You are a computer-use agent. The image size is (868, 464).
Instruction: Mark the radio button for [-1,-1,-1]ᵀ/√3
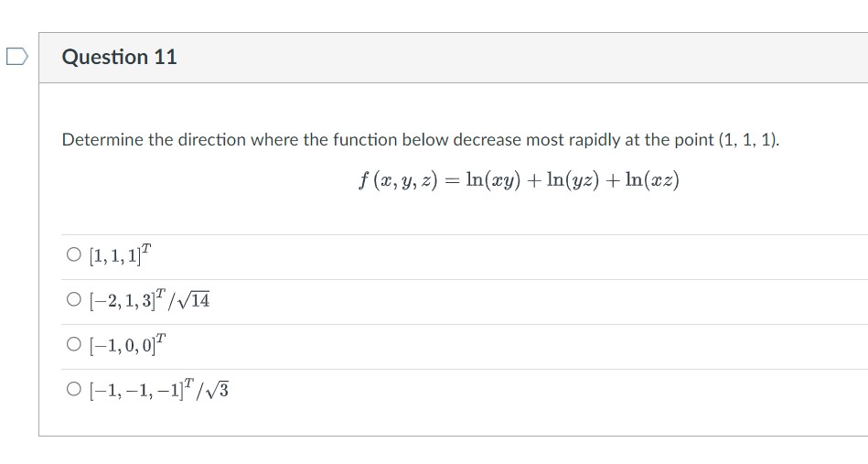click(x=73, y=389)
